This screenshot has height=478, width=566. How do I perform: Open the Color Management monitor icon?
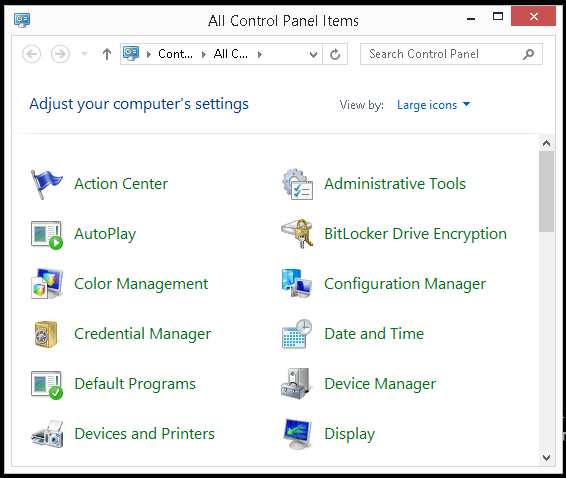[47, 284]
